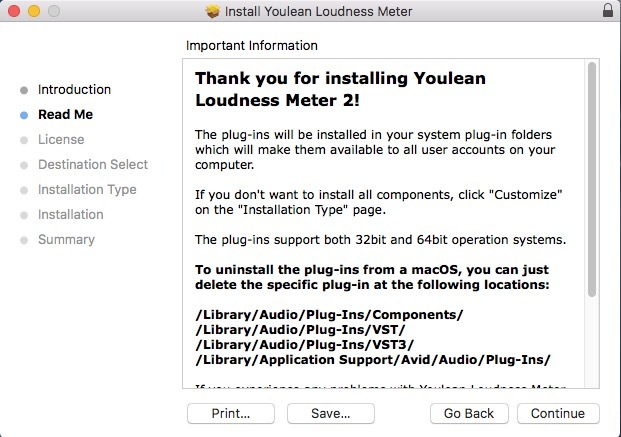
Task: Click the package icon in title bar
Action: coord(212,11)
